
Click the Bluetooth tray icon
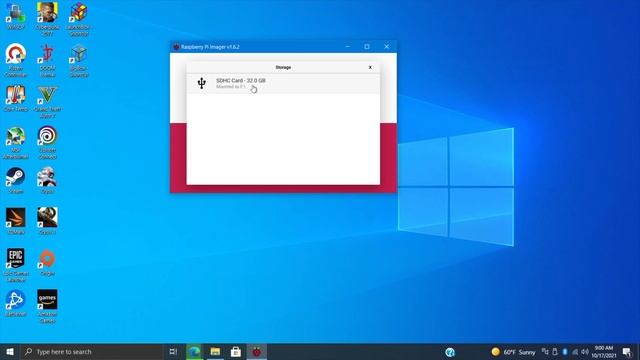(565, 351)
